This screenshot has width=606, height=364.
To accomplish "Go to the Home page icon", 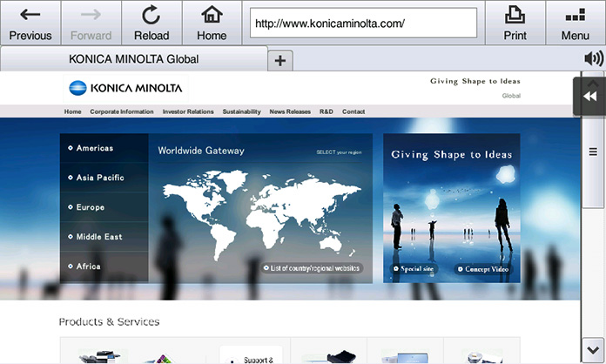I will 212,23.
